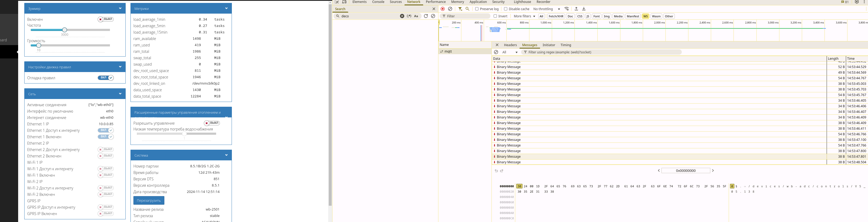Click the 'Частота' frequency slider handle
The height and width of the screenshot is (222, 868).
[65, 30]
